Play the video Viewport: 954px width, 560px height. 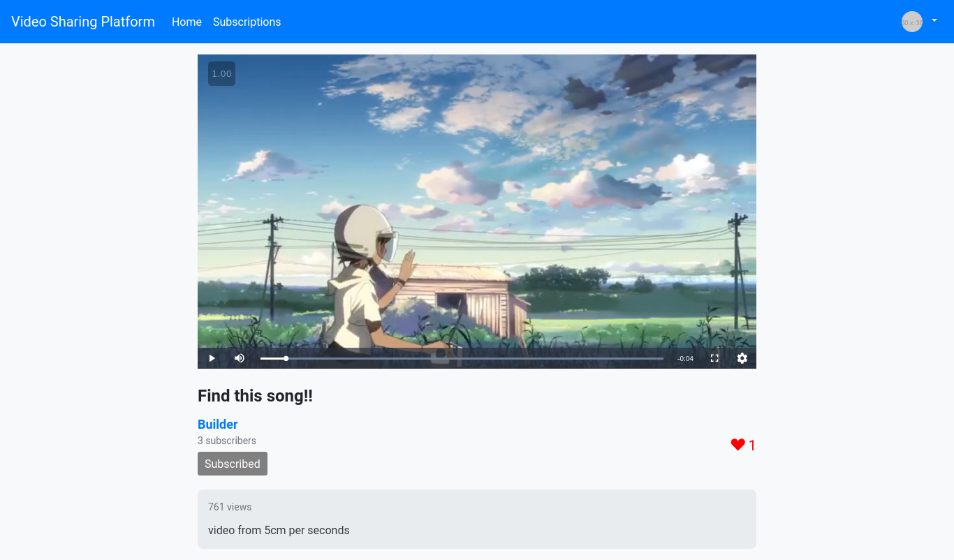[x=212, y=358]
